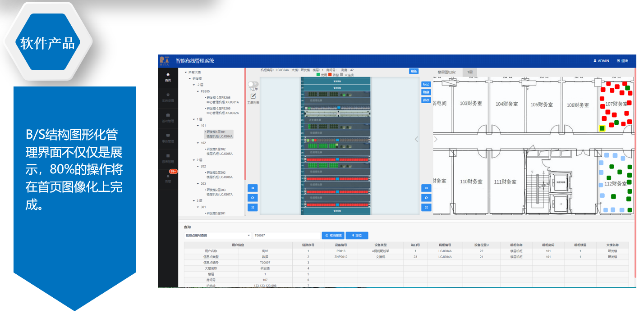Click the green 使用 legend swatch
The height and width of the screenshot is (318, 644).
pyautogui.click(x=318, y=75)
